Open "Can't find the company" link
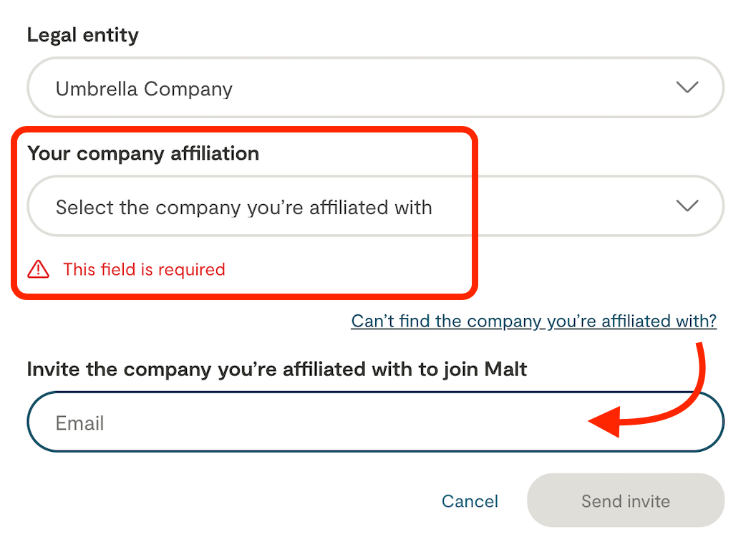Screen dimensions: 746x560 click(x=533, y=321)
